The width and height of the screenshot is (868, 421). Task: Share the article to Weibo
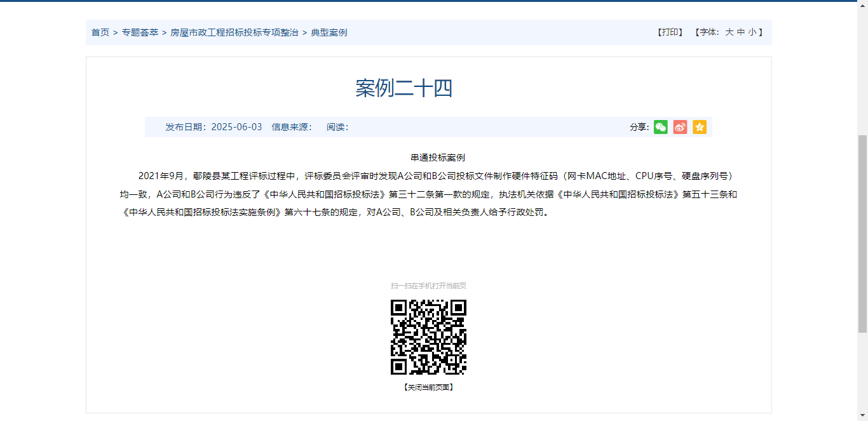point(680,127)
